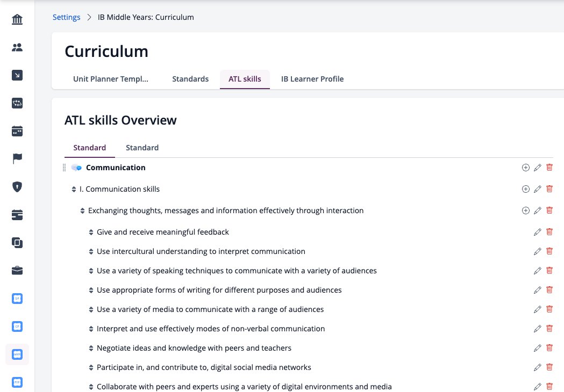Add item under Communication with plus icon
Screen dimensions: 564x392
coord(525,168)
